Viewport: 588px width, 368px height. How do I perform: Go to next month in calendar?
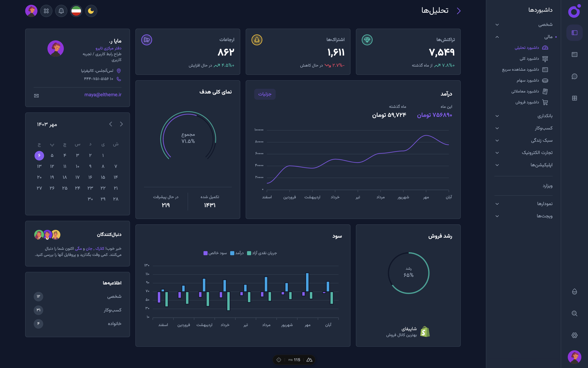[111, 124]
